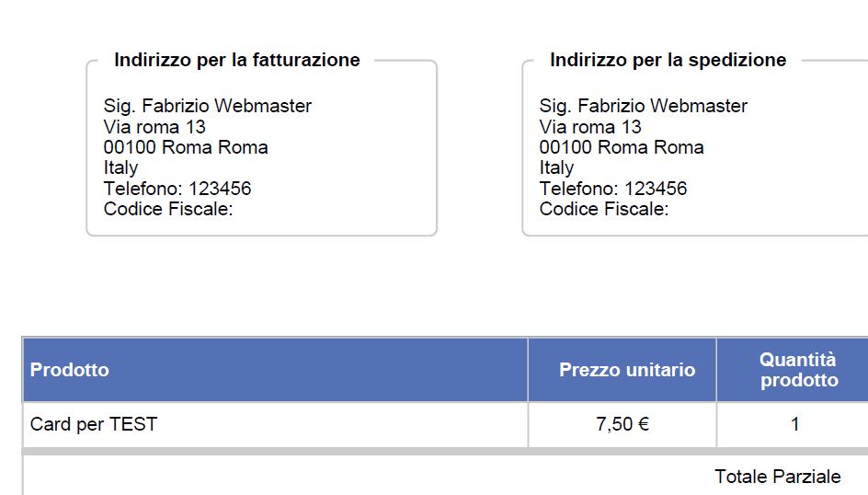Click the Quantità prodotto column header
The image size is (868, 495).
(x=798, y=369)
